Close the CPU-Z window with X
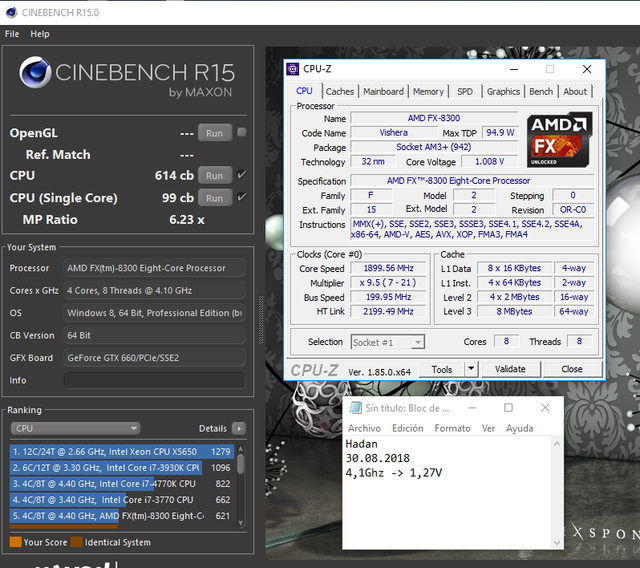Image resolution: width=640 pixels, height=568 pixels. 587,69
